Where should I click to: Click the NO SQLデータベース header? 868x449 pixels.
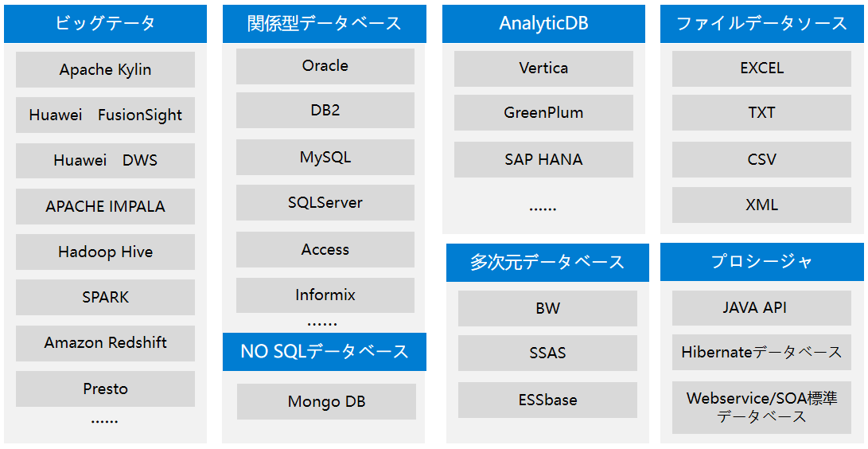325,352
